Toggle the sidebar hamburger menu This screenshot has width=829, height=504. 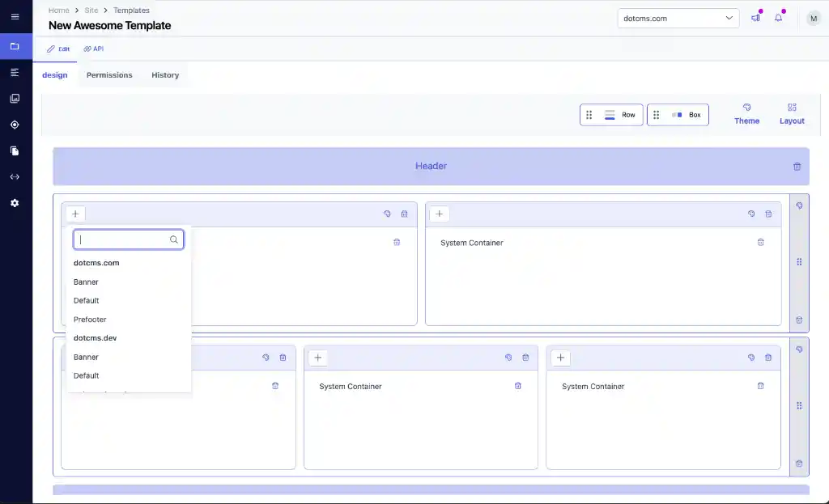(x=15, y=16)
